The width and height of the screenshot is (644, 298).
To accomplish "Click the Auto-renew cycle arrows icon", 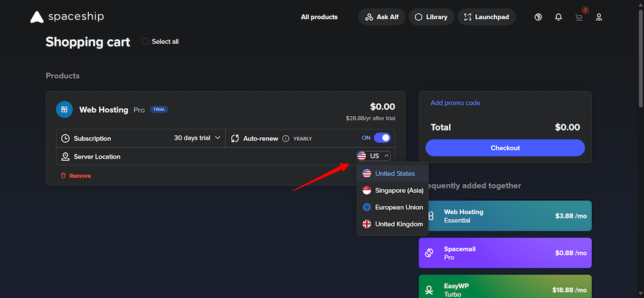I will click(235, 138).
